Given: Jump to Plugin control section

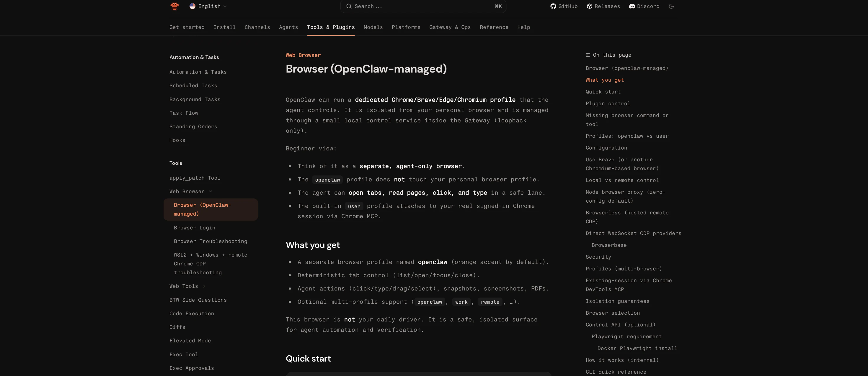Looking at the screenshot, I should (x=608, y=104).
